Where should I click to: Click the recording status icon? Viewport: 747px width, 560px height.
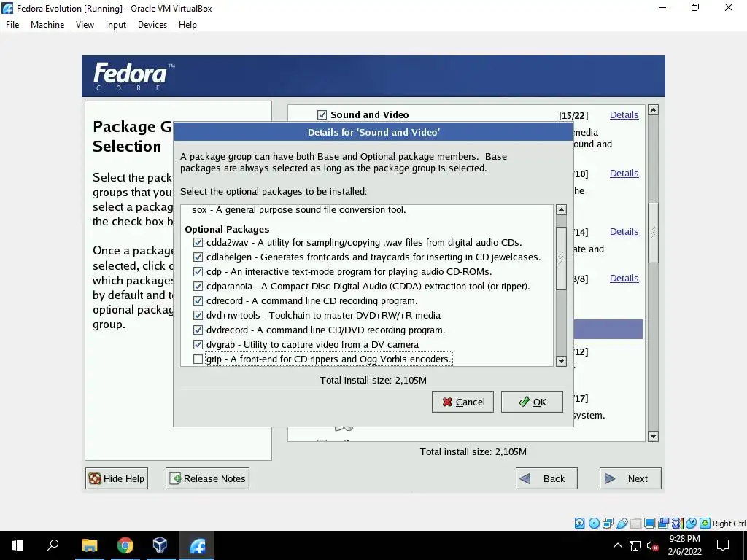pos(663,524)
